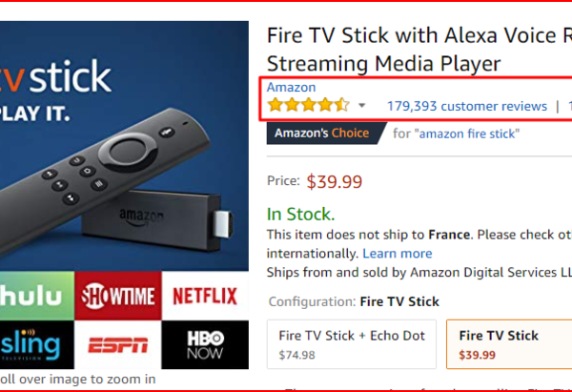Viewport: 572px width, 392px height.
Task: Click the "amazon fire stick" search term link
Action: pos(468,134)
